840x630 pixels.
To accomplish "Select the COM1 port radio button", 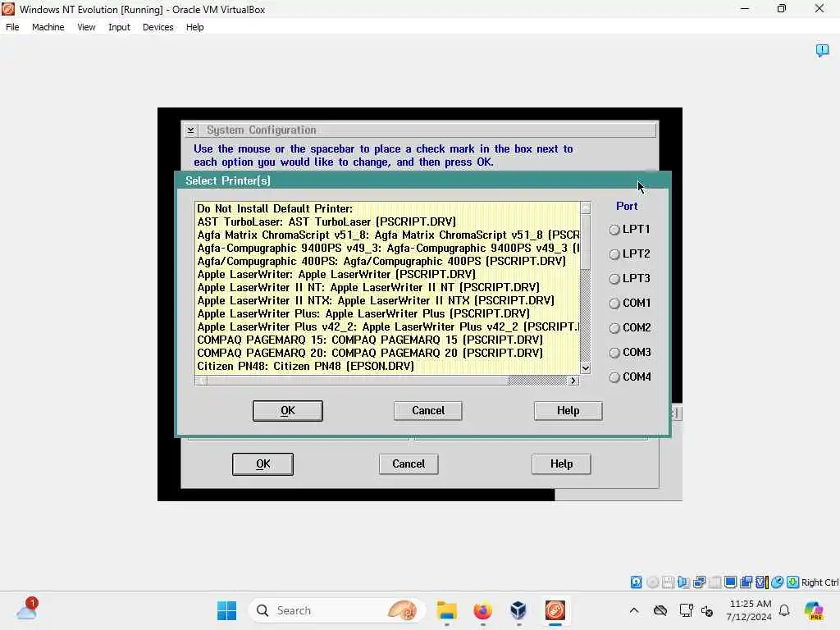I will click(x=614, y=304).
